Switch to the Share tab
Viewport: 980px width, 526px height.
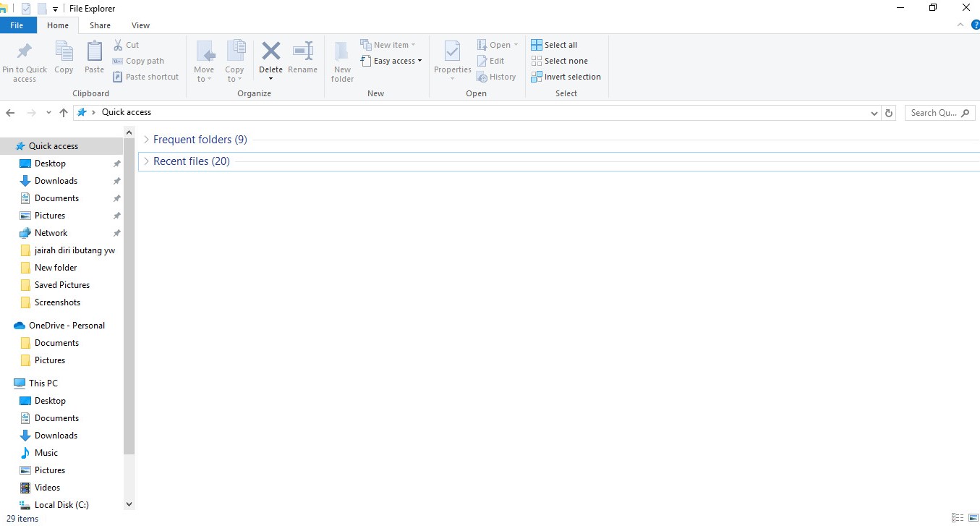pos(100,25)
